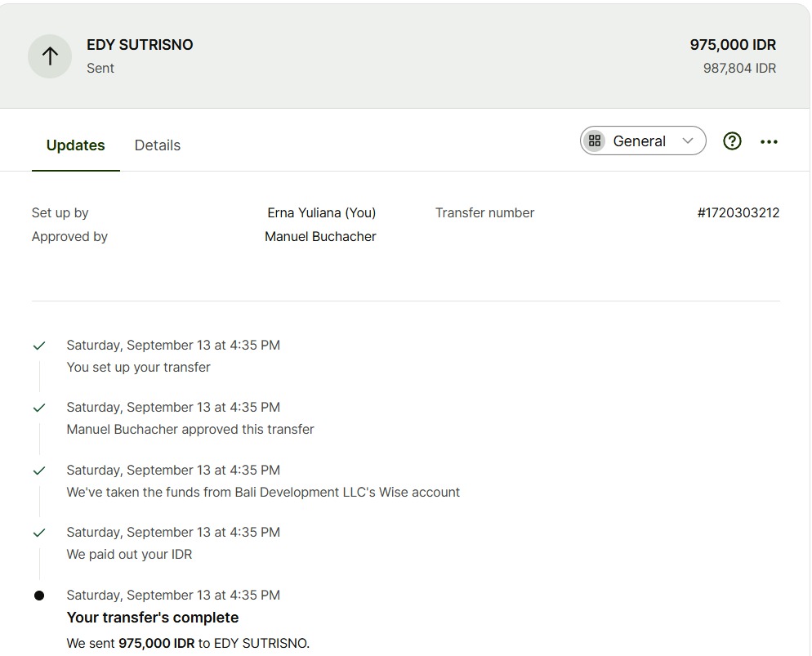
Task: Click the black dot for transfer complete
Action: pos(39,596)
